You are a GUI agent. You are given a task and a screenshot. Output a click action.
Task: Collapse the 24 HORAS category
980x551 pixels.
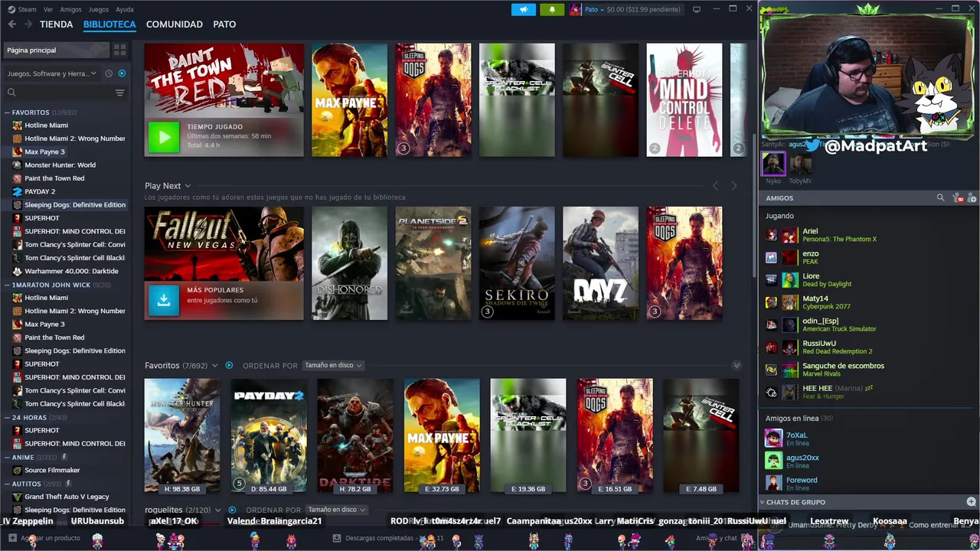coord(7,418)
